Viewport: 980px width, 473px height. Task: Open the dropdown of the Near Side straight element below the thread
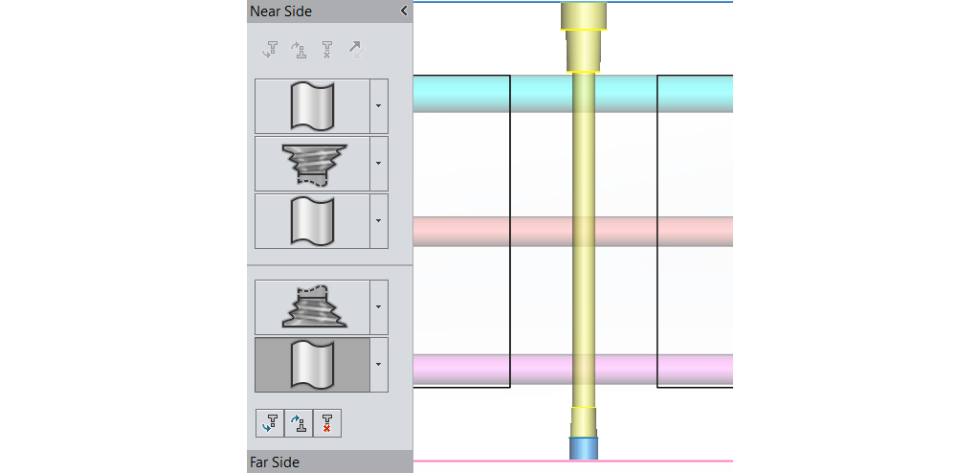coord(379,221)
